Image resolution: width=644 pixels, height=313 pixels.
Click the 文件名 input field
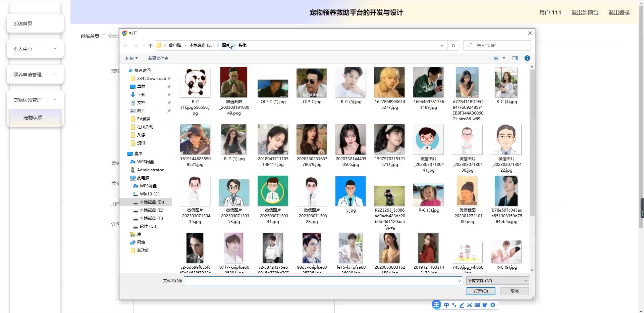320,281
